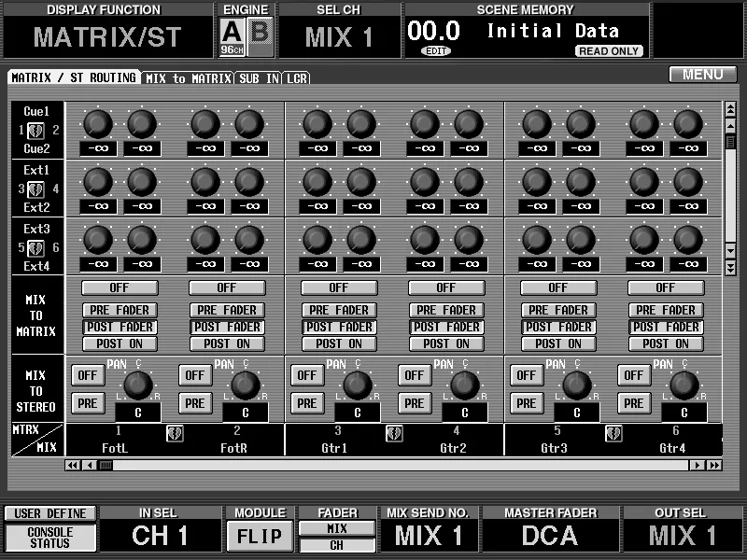Open the SUB IN tab
The height and width of the screenshot is (560, 747).
(x=259, y=78)
